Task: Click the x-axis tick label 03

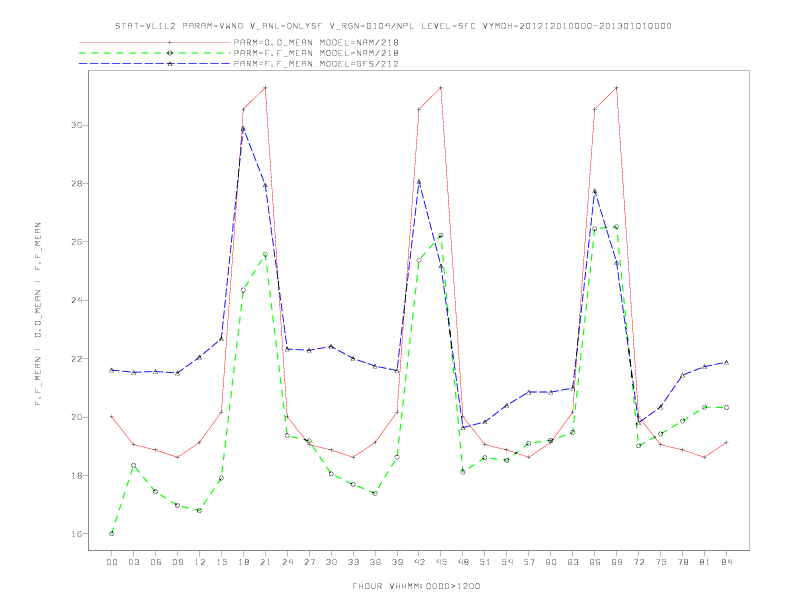Action: [133, 562]
